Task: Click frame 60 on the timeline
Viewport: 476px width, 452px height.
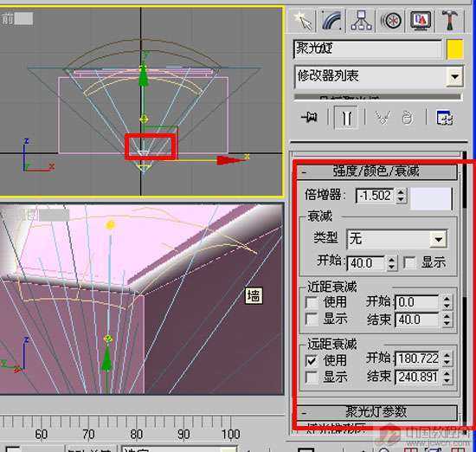Action: click(41, 435)
